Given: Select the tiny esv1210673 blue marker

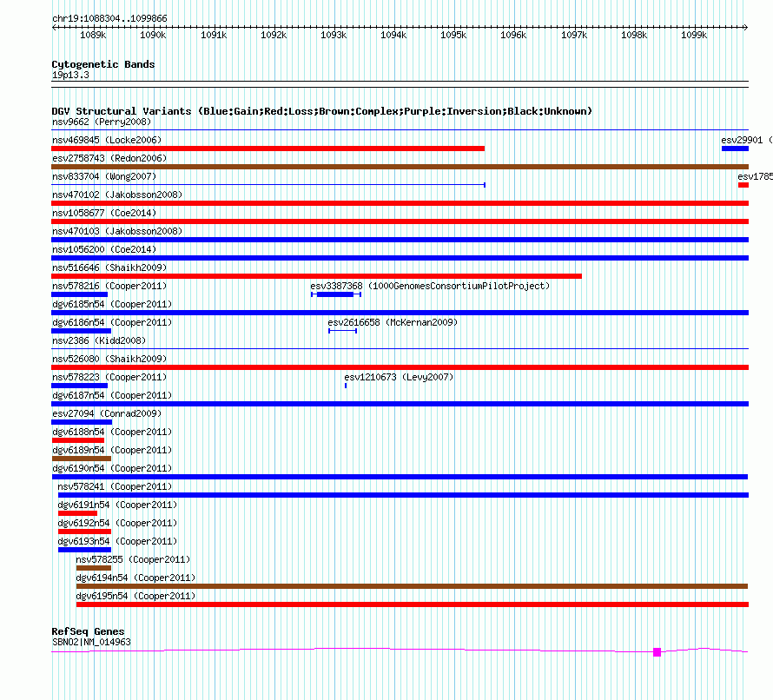Looking at the screenshot, I should point(346,386).
